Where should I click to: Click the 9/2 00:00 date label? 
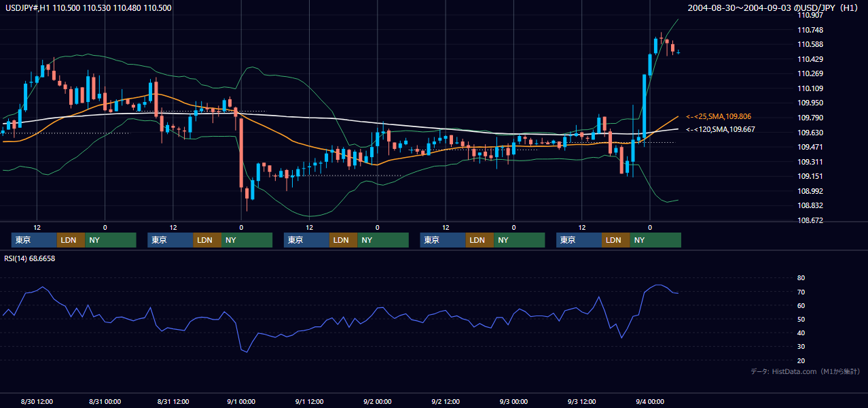point(378,401)
